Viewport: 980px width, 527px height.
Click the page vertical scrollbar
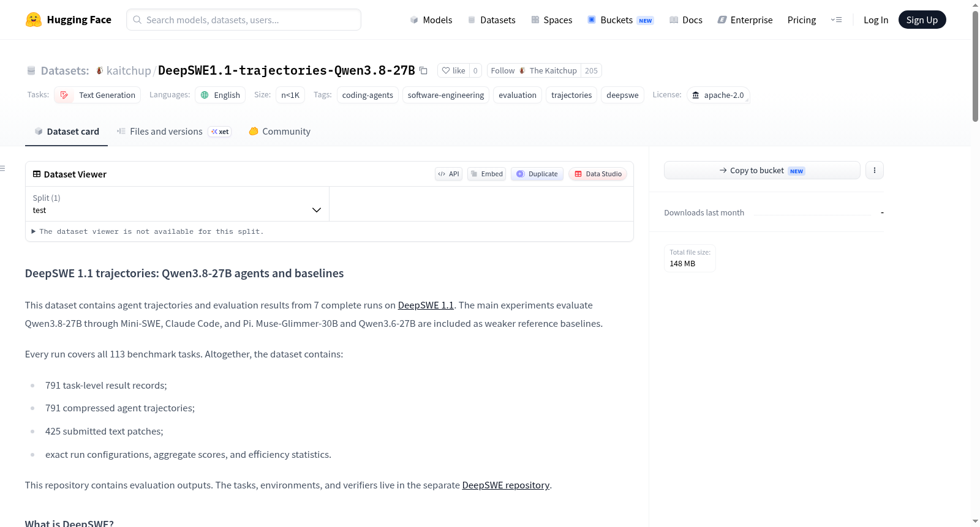(975, 66)
